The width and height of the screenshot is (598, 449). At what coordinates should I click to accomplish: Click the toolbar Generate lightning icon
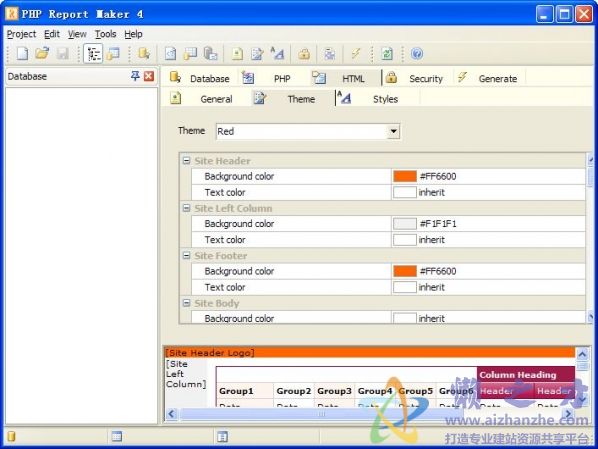(355, 53)
